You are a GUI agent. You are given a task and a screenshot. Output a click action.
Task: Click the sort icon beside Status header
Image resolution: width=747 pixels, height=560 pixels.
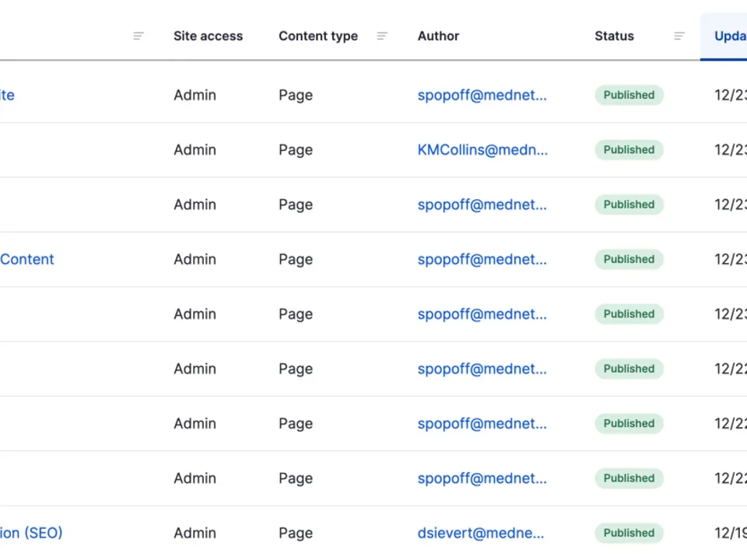[679, 36]
